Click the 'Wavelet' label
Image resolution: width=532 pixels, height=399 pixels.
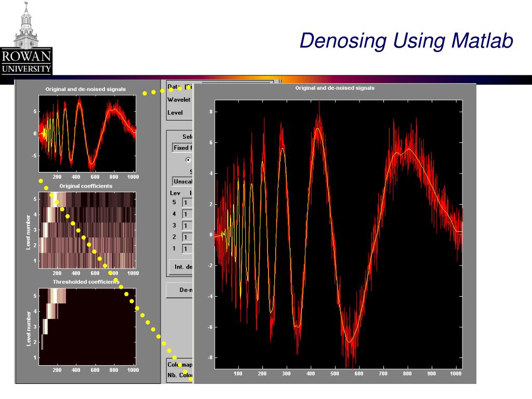[x=179, y=100]
